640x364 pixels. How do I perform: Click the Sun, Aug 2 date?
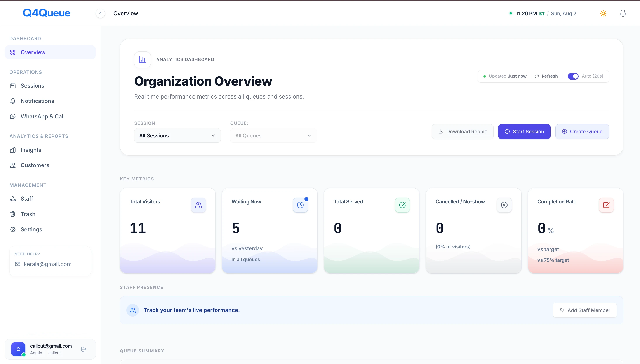tap(563, 14)
